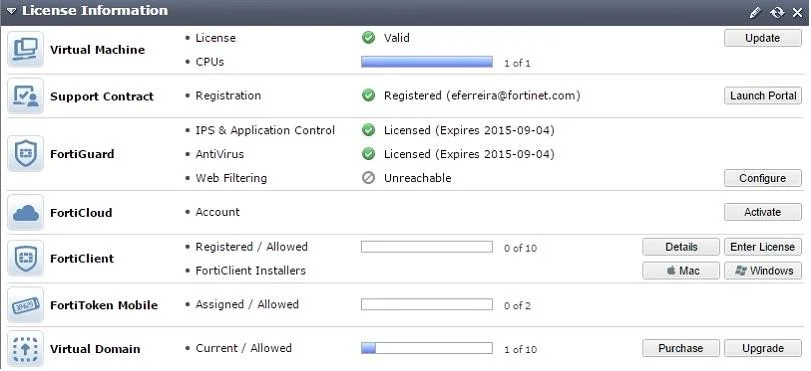811x371 pixels.
Task: Download the Mac FortiClient installer
Action: 681,271
